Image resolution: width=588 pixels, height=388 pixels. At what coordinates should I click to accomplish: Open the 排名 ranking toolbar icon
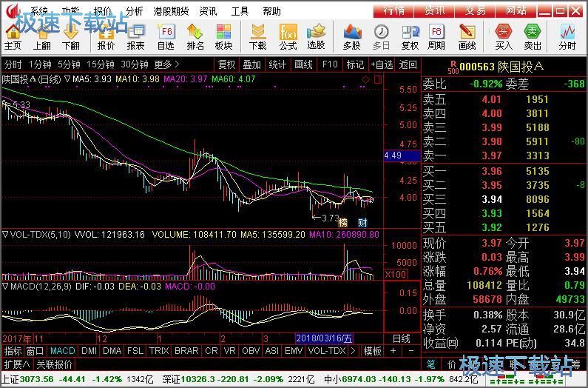(x=195, y=36)
